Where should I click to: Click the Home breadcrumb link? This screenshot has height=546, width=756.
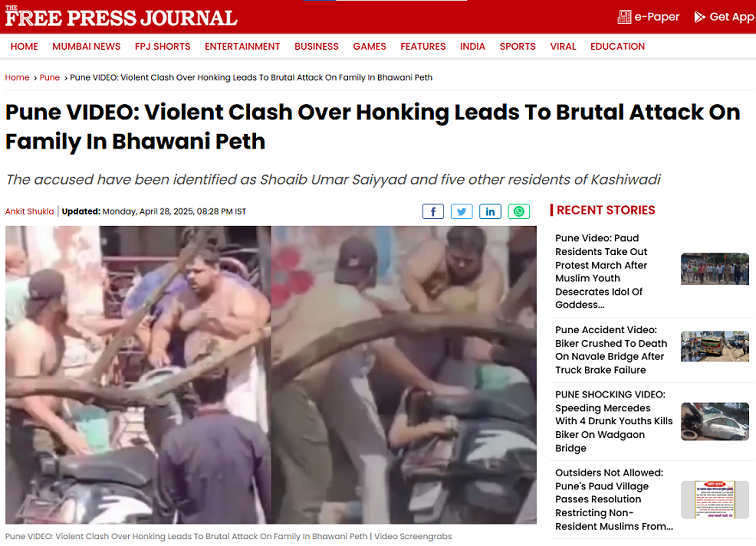[17, 77]
